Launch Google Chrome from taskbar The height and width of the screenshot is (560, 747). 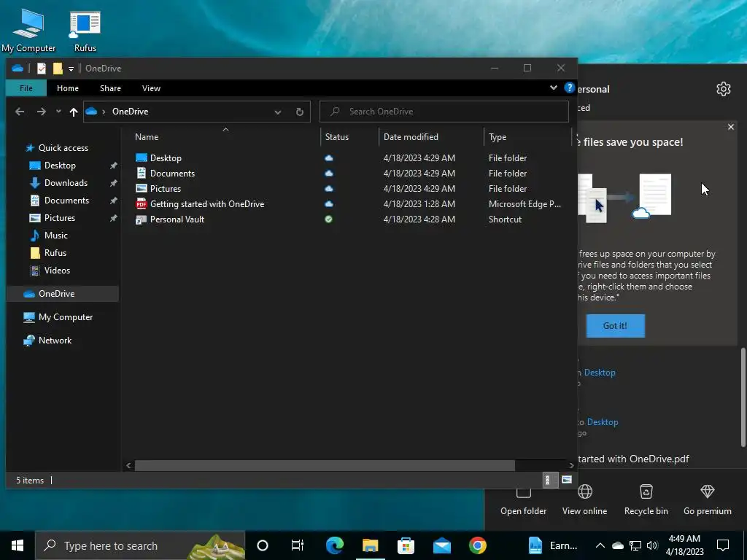point(477,545)
